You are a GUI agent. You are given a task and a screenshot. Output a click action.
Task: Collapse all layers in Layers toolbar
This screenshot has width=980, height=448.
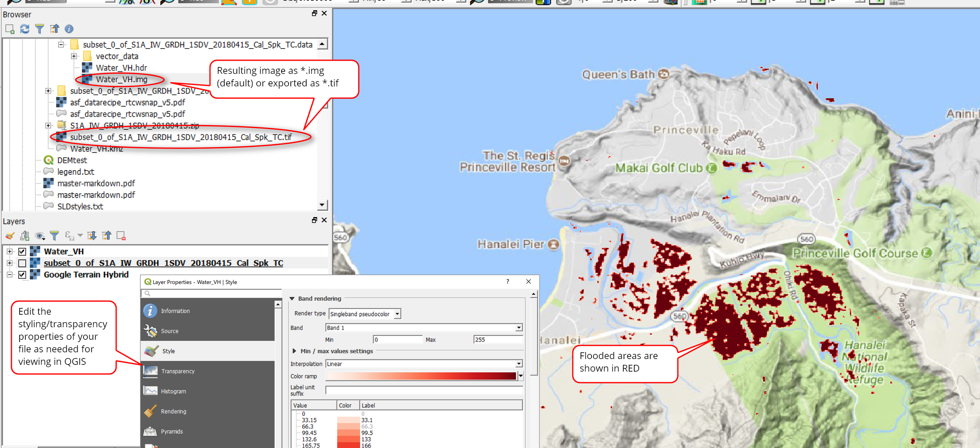(107, 236)
